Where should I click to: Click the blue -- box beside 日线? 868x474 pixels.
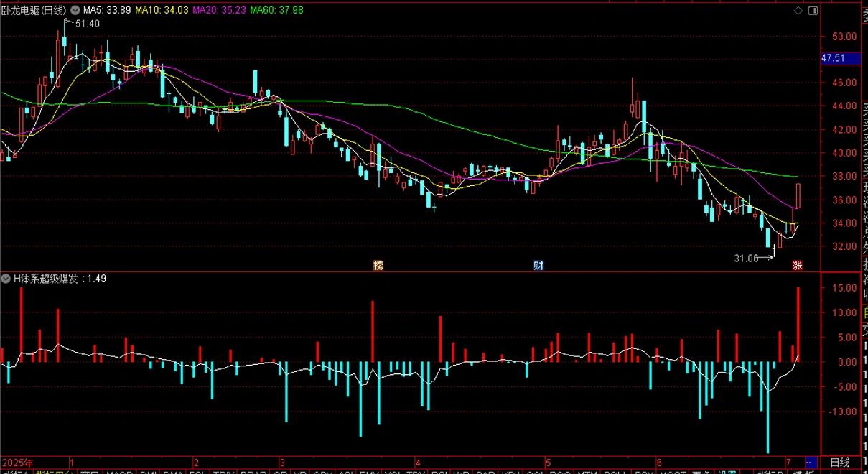(x=811, y=462)
